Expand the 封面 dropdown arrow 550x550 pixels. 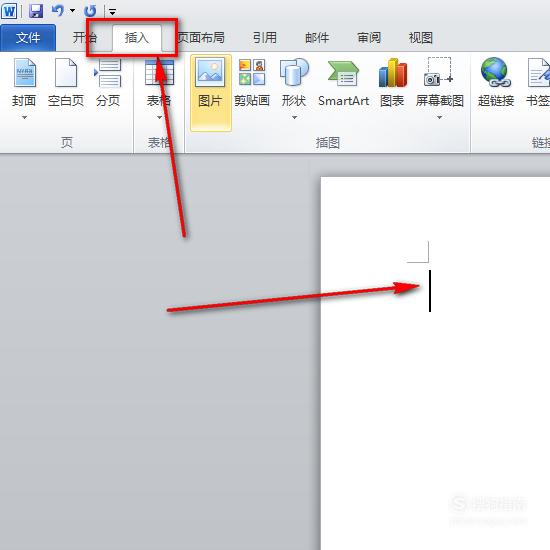tap(24, 118)
